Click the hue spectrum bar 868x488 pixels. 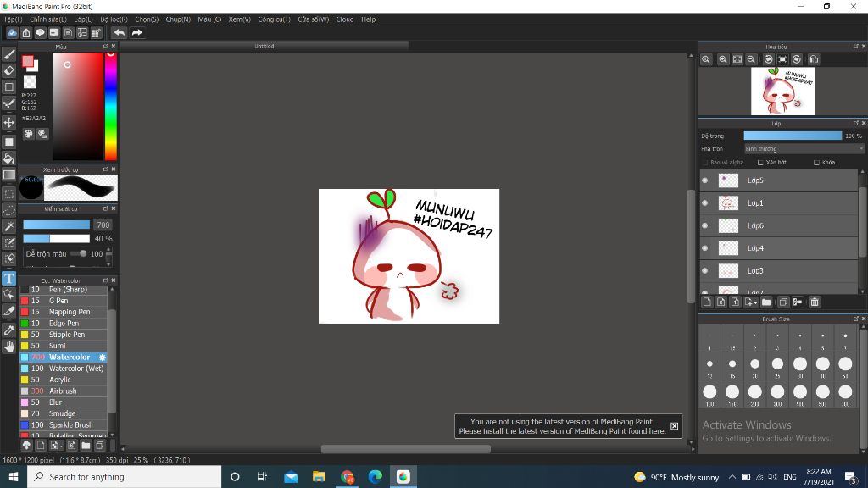click(111, 106)
